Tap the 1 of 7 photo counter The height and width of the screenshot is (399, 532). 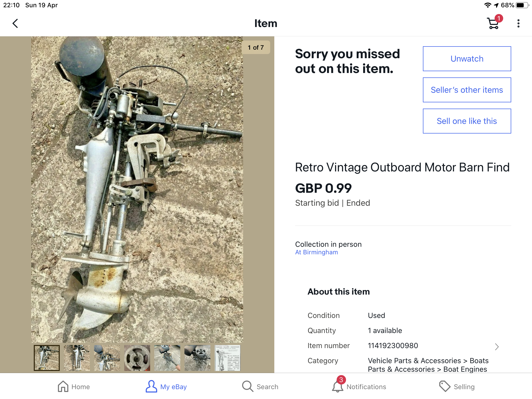(x=256, y=47)
